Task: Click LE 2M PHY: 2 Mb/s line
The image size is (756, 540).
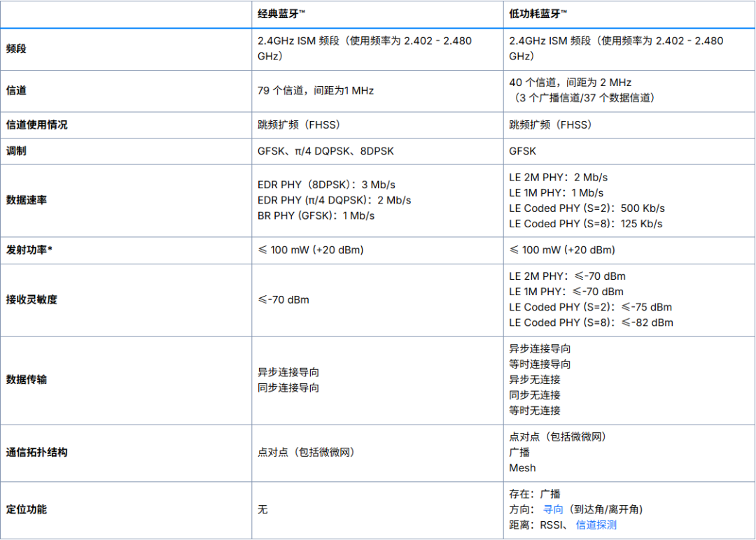Action: point(559,177)
